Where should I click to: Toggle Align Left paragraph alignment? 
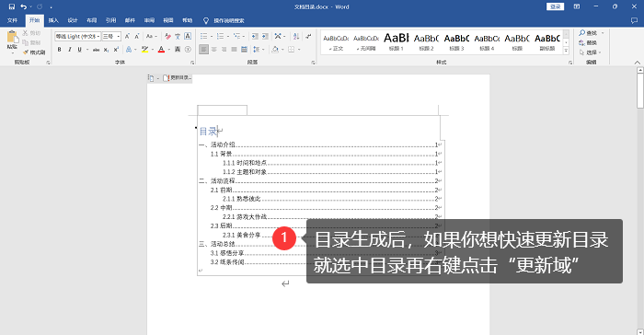(x=203, y=50)
